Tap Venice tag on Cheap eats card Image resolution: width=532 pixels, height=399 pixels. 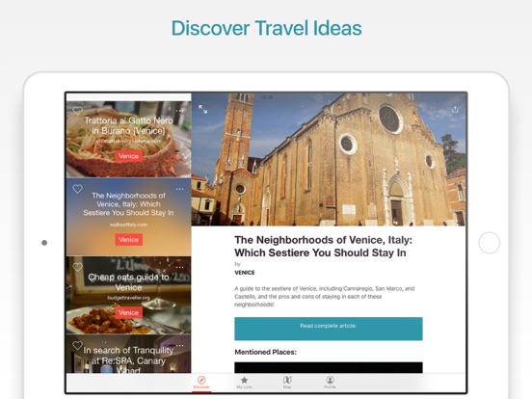(128, 312)
